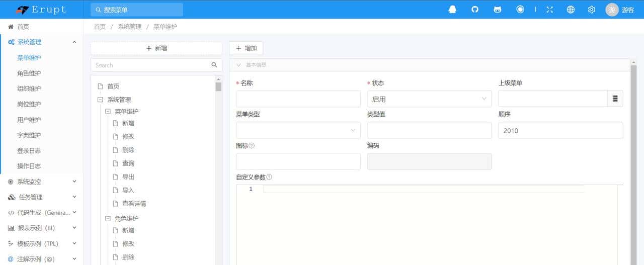The width and height of the screenshot is (644, 265).
Task: Collapse the 系统管理 tree node
Action: (100, 100)
